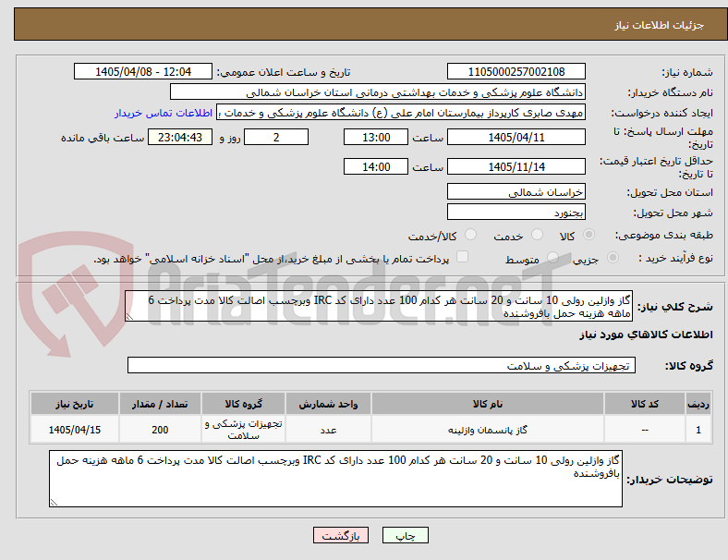
Task: Click the resize handle of buyer notes box
Action: tap(54, 502)
